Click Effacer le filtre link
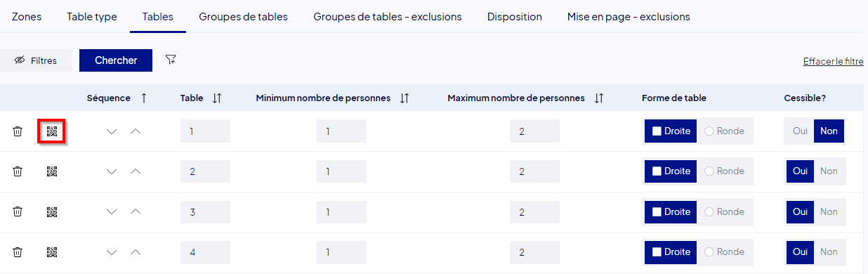This screenshot has width=868, height=274. tap(833, 61)
